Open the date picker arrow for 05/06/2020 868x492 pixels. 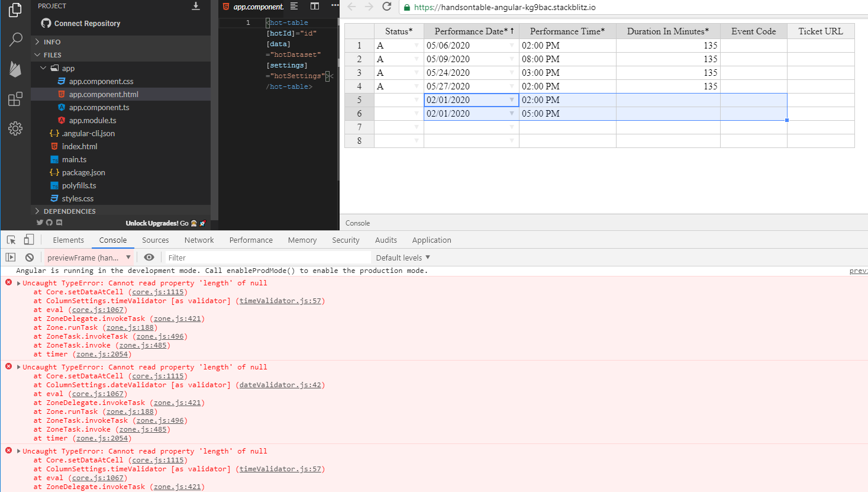point(512,46)
